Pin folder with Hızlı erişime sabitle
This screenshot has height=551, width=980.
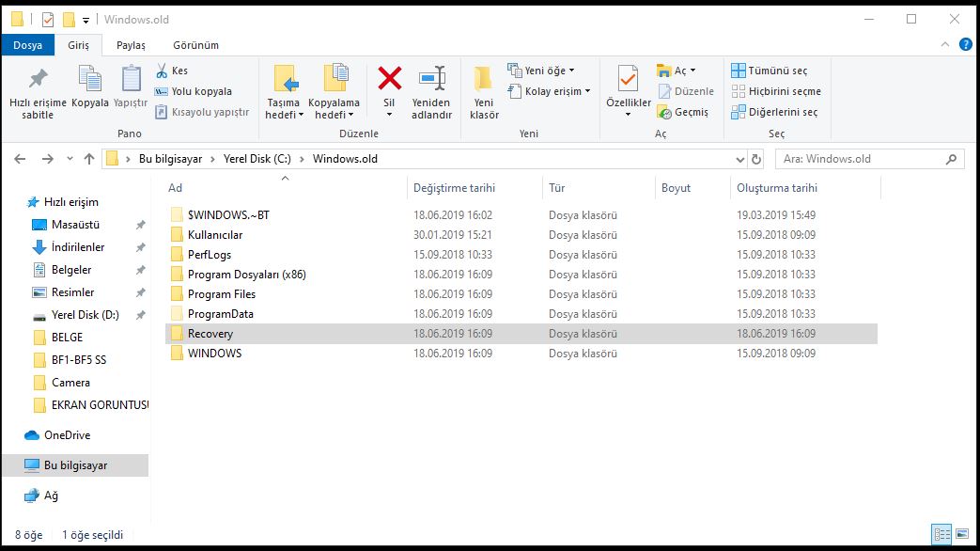(x=38, y=92)
